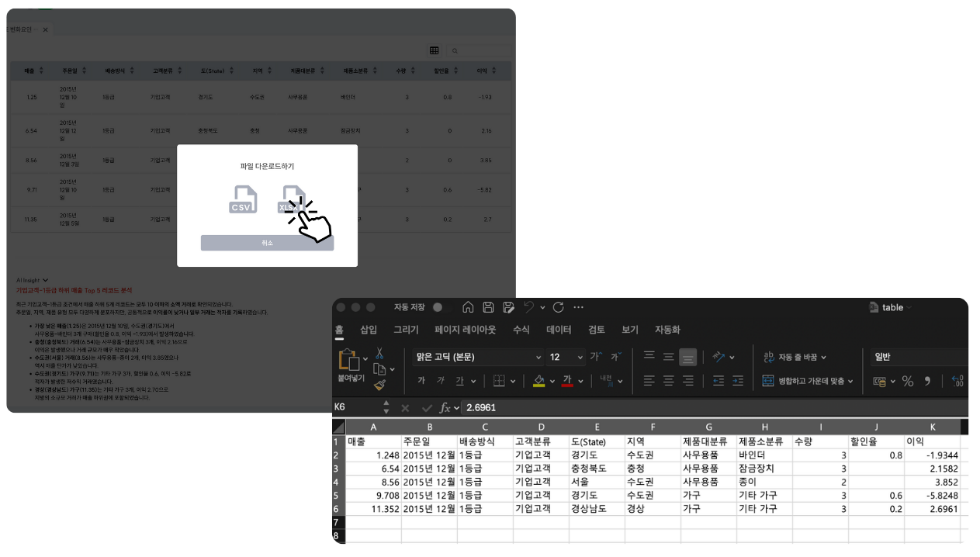This screenshot has height=557, width=980.
Task: Switch to the 보기 ribbon tab
Action: (x=630, y=330)
